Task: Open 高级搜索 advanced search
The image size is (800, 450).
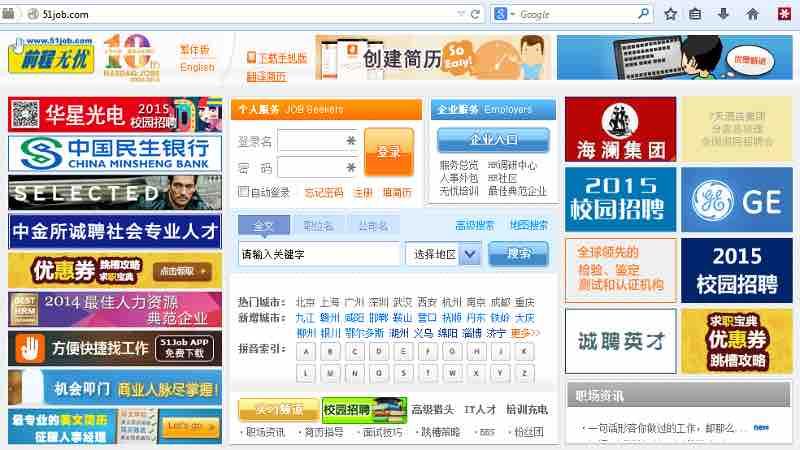Action: click(474, 225)
